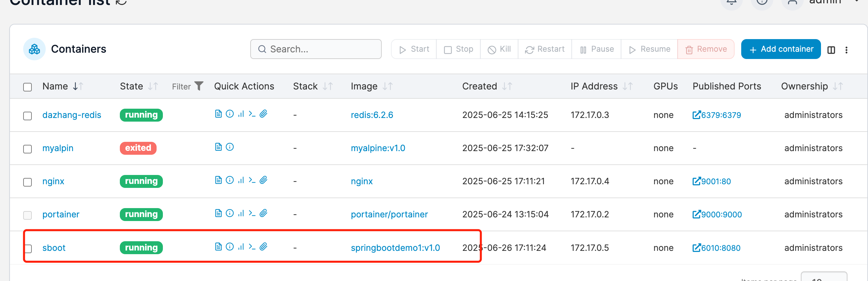
Task: Sort by Name column
Action: (63, 86)
